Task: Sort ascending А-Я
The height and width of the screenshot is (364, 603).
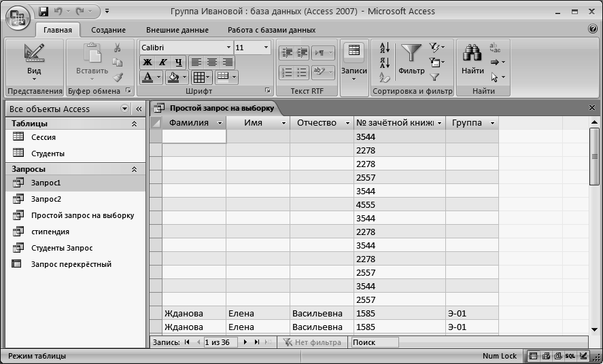Action: coord(385,48)
